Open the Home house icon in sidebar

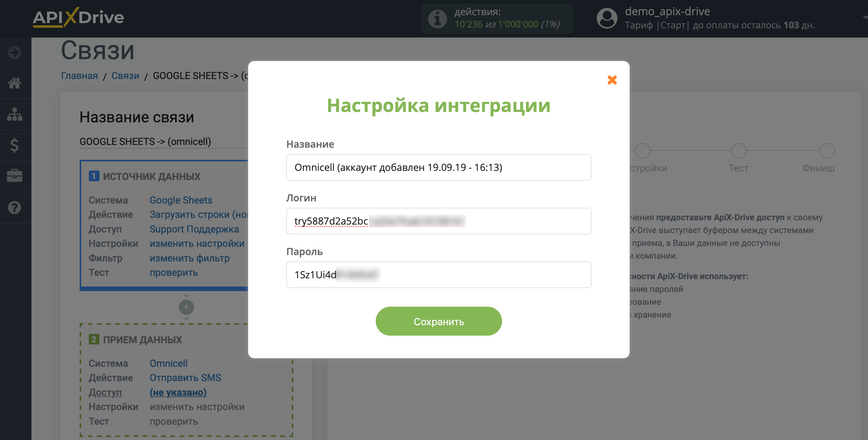click(14, 83)
